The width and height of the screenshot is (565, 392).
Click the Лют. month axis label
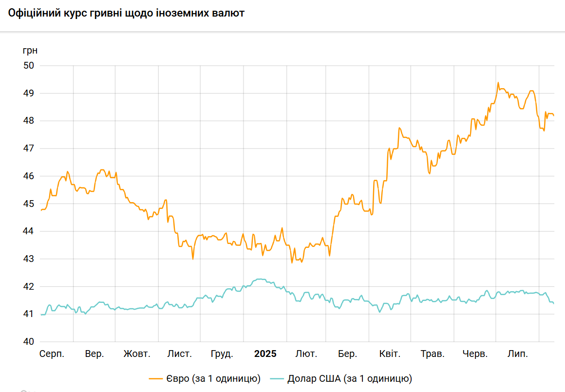306,354
